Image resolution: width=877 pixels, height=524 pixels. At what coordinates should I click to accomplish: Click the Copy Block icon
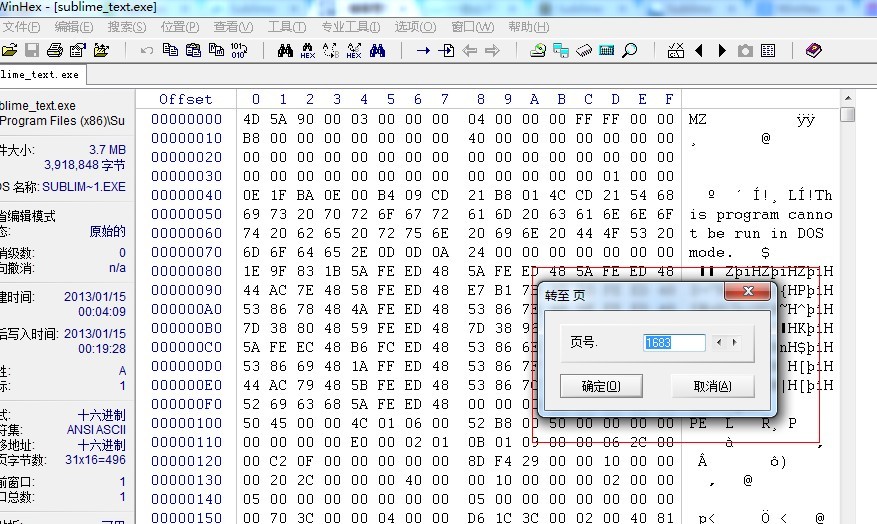point(170,50)
